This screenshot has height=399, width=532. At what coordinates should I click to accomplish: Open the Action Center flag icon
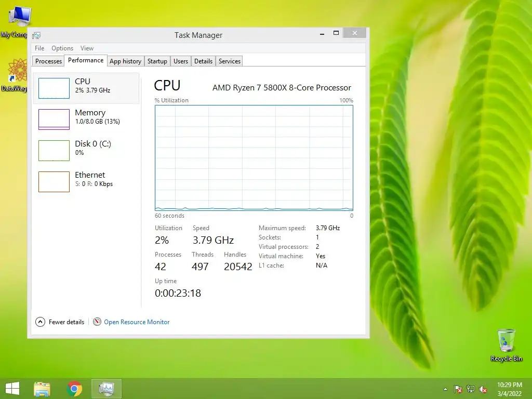pyautogui.click(x=458, y=389)
